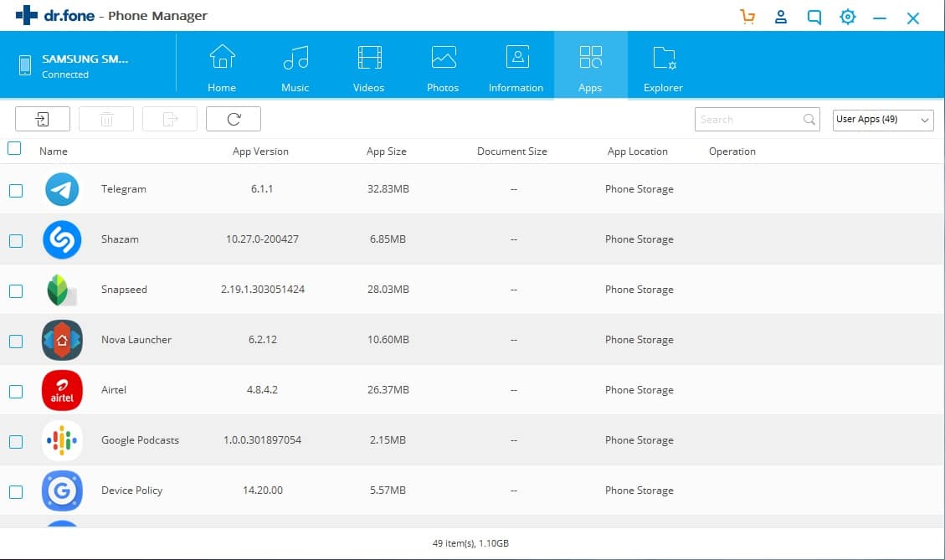Click the dr.fone logo
The width and height of the screenshot is (945, 560).
55,15
